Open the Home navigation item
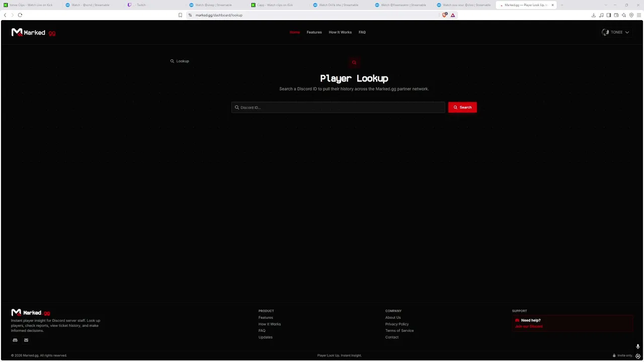This screenshot has width=644, height=362. click(294, 32)
